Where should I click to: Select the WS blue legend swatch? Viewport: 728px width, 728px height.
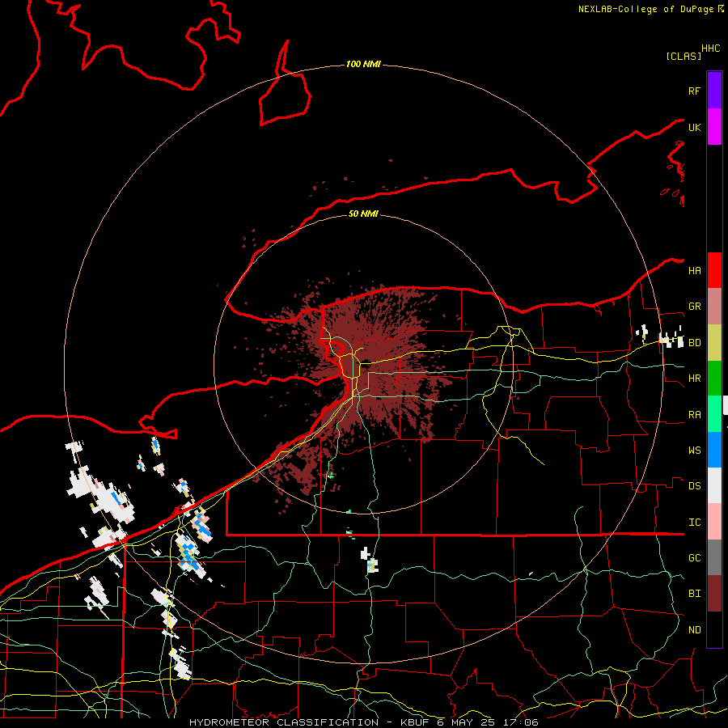[x=714, y=450]
